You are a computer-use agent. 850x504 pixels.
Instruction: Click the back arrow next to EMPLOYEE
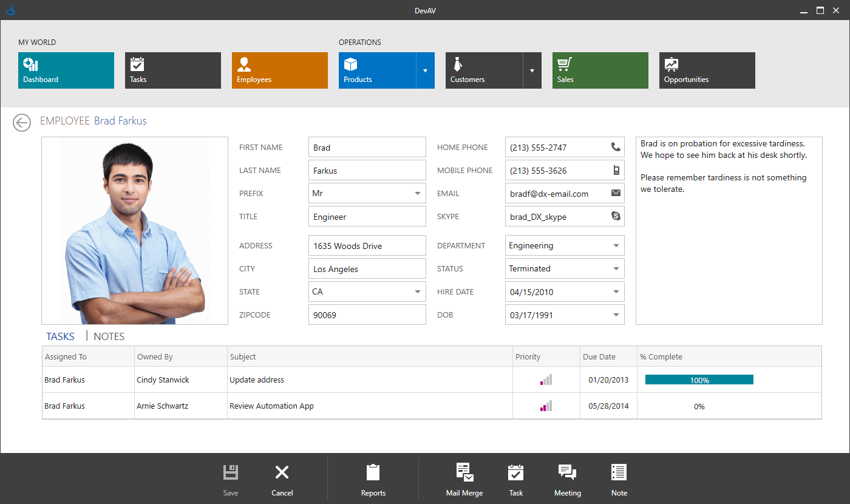click(x=22, y=122)
